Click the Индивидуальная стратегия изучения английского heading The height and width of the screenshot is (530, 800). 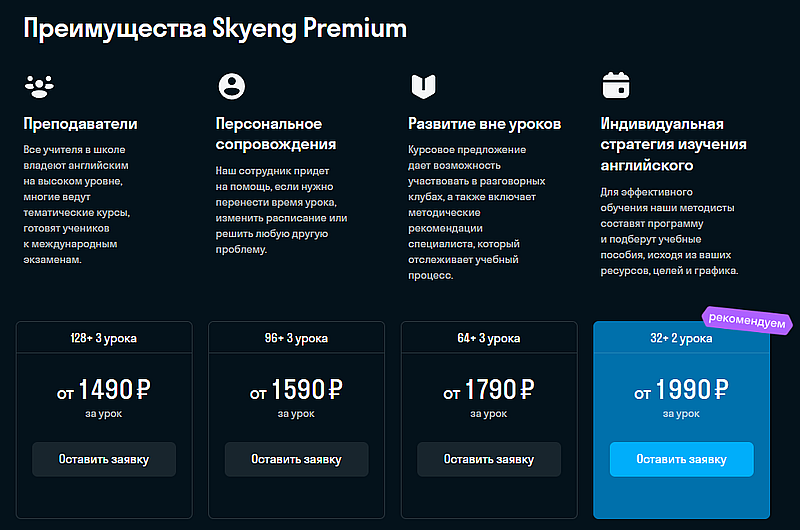(x=673, y=144)
